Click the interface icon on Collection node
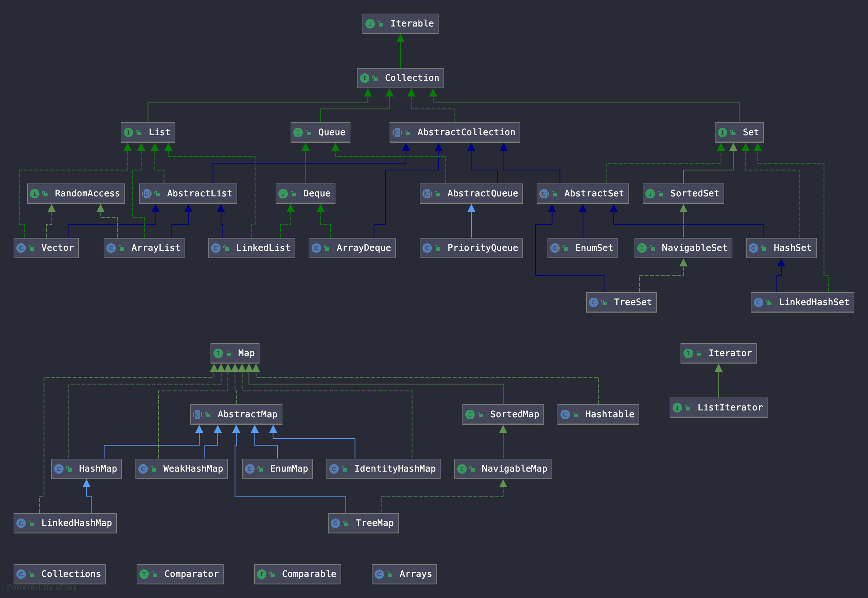The height and width of the screenshot is (598, 868). tap(364, 78)
